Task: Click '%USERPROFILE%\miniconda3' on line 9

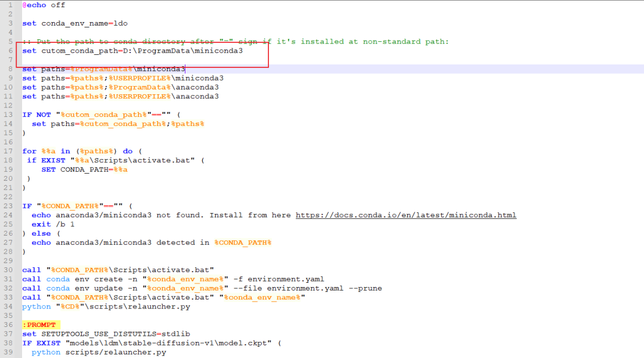Action: pos(166,78)
